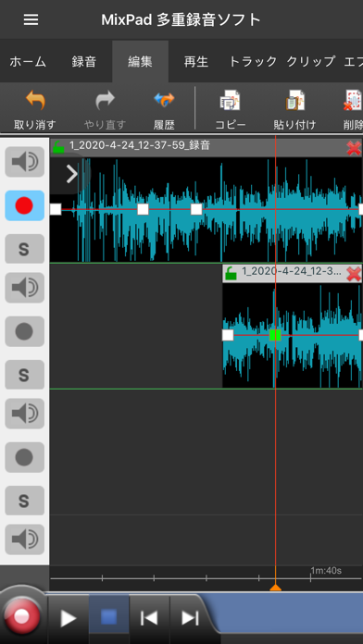Click the orange playhead marker on timeline

275,588
